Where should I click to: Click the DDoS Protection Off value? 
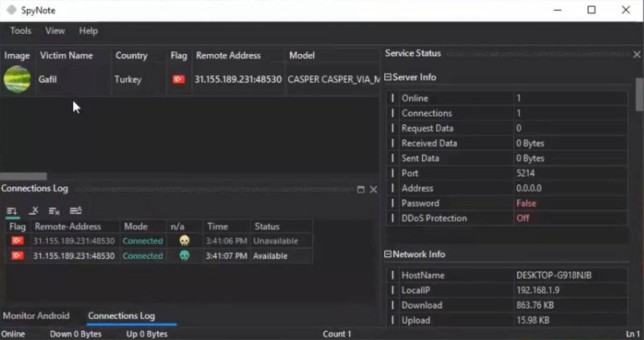pos(523,219)
